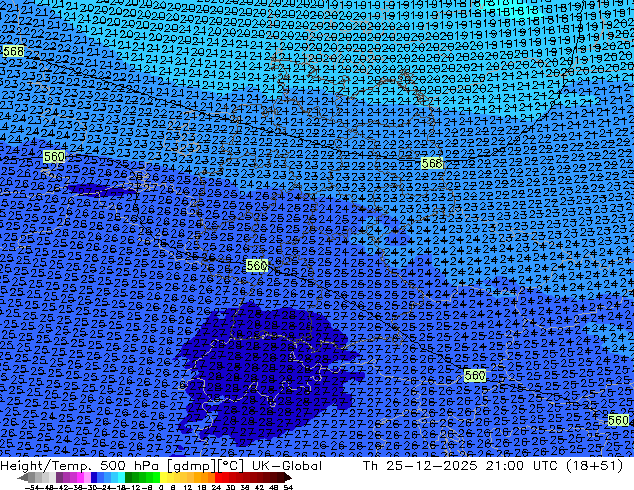Screen dimensions: 634x490
Task: Click the left arrow end of the color legend
Action: tap(22, 478)
